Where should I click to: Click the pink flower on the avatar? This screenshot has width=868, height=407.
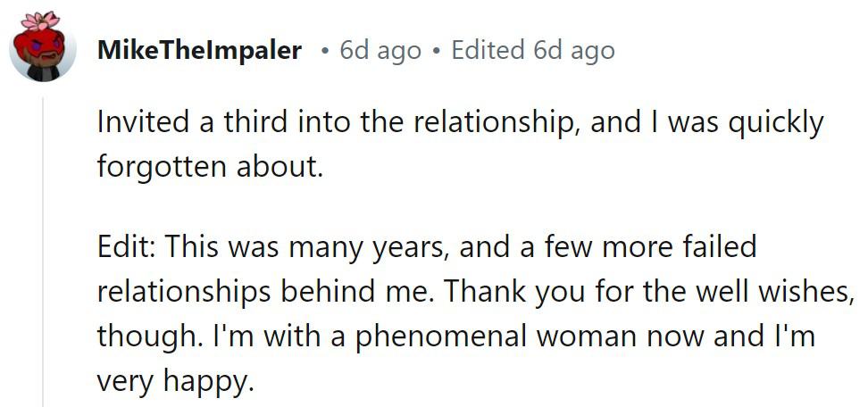[40, 21]
